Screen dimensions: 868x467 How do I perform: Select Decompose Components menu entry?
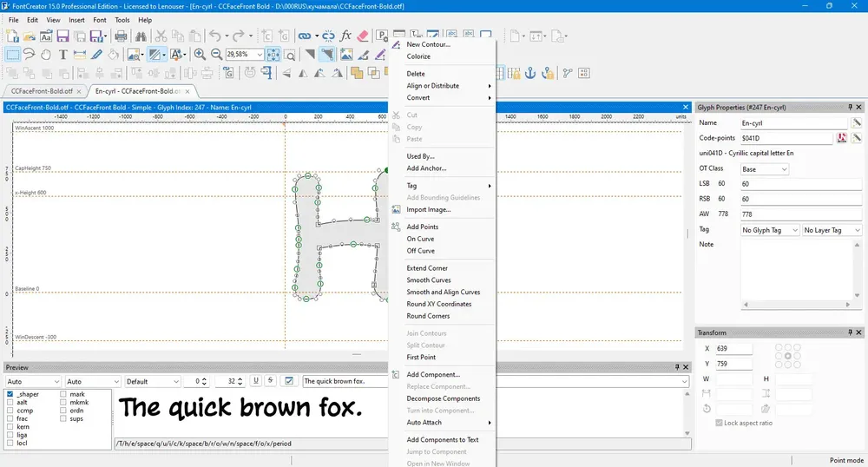click(x=443, y=398)
